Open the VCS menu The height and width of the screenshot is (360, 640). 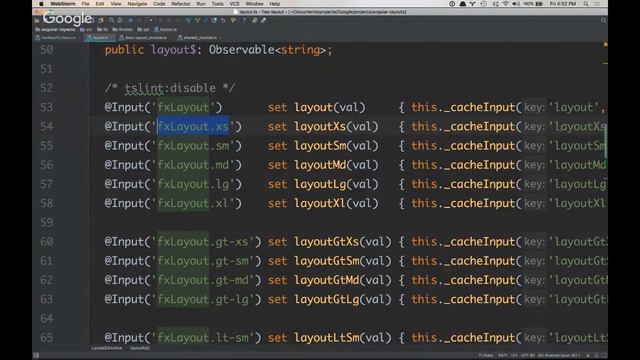coord(234,4)
